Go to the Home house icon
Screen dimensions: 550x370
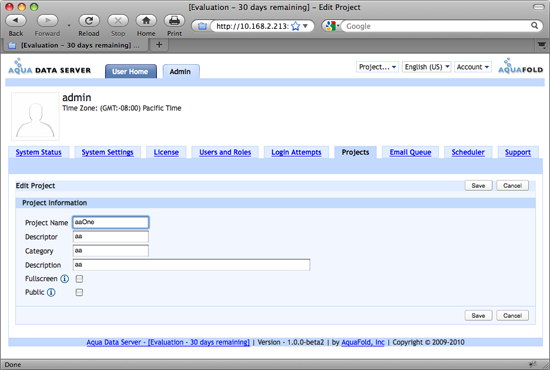click(x=146, y=21)
